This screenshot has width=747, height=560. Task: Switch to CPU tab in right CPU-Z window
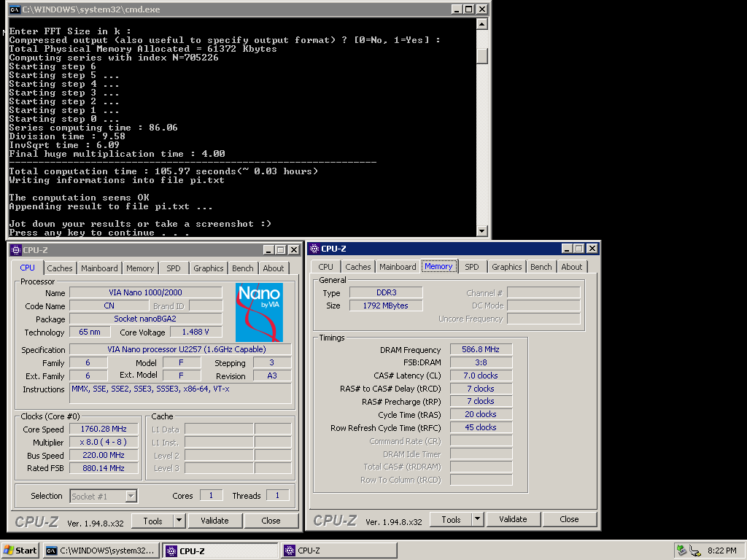pos(326,267)
